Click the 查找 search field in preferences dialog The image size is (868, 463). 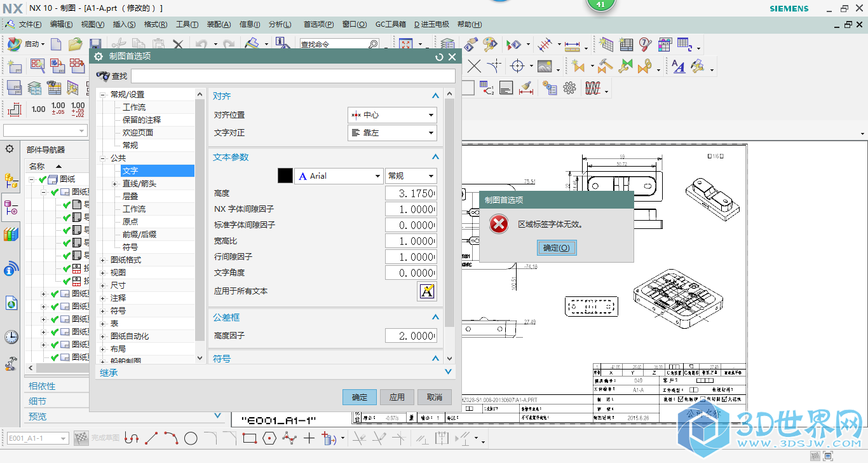(x=293, y=76)
